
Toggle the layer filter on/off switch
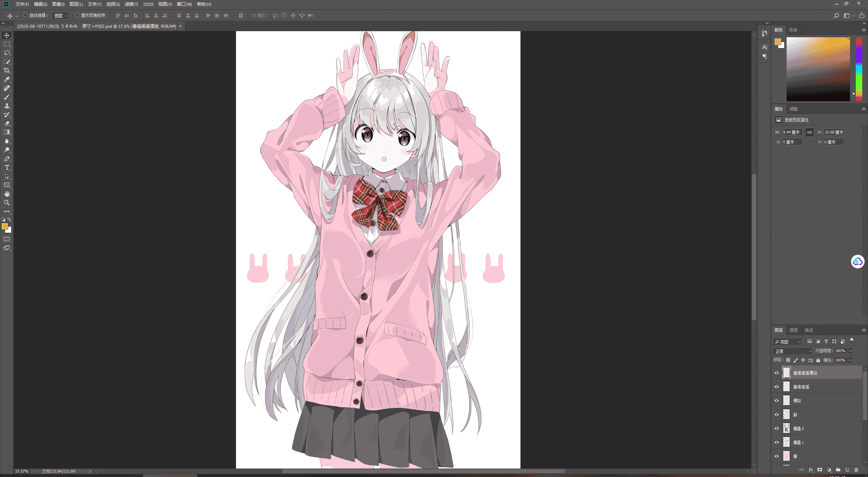[x=851, y=341]
